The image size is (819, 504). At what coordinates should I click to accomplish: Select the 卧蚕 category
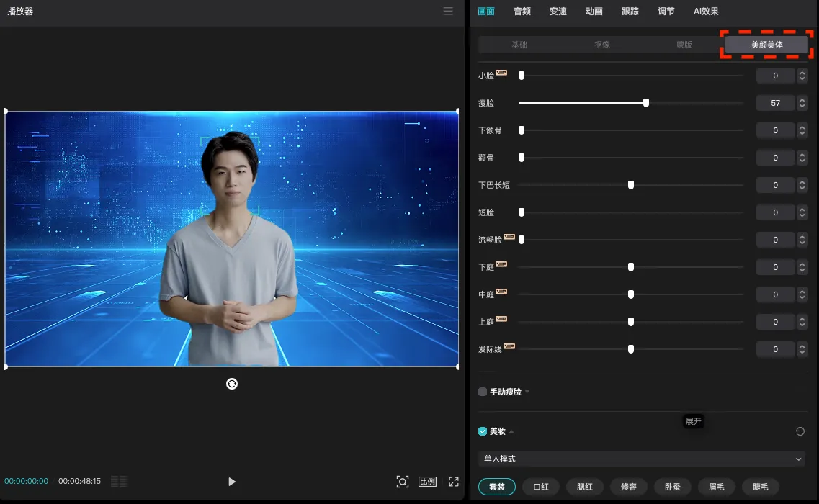pos(672,487)
